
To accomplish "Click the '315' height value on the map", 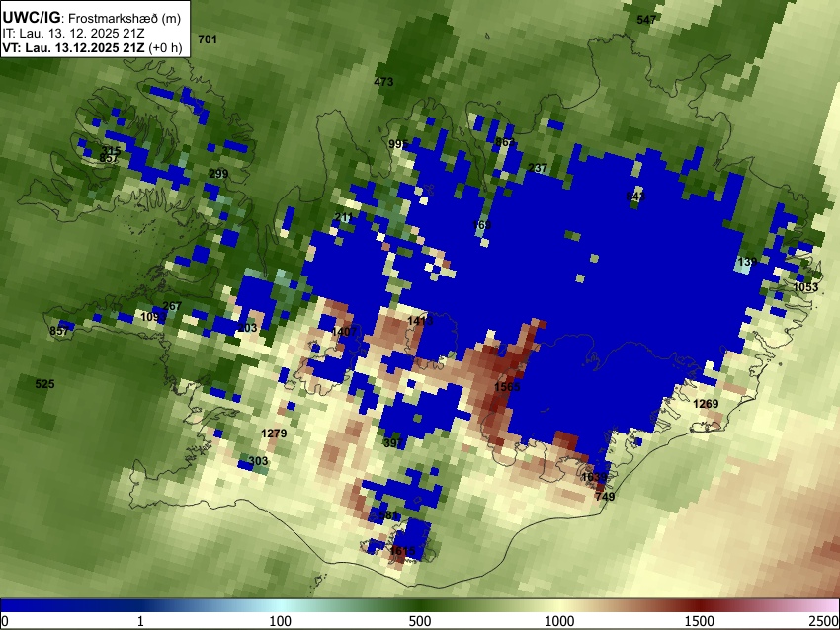I will coord(111,151).
